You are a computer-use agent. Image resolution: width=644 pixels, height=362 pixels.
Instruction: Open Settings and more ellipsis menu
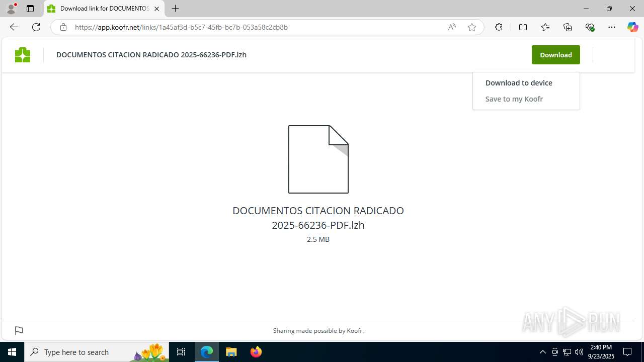612,27
